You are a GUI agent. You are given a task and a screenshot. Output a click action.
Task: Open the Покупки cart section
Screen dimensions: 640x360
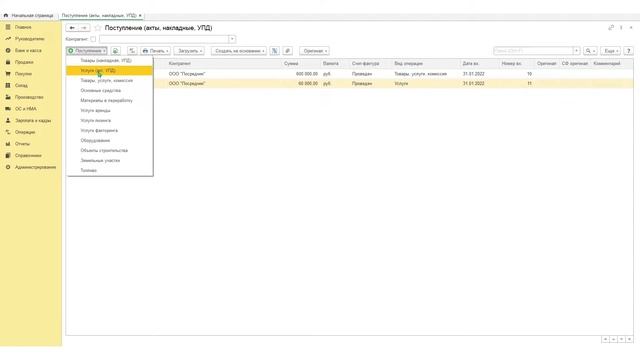tap(23, 74)
